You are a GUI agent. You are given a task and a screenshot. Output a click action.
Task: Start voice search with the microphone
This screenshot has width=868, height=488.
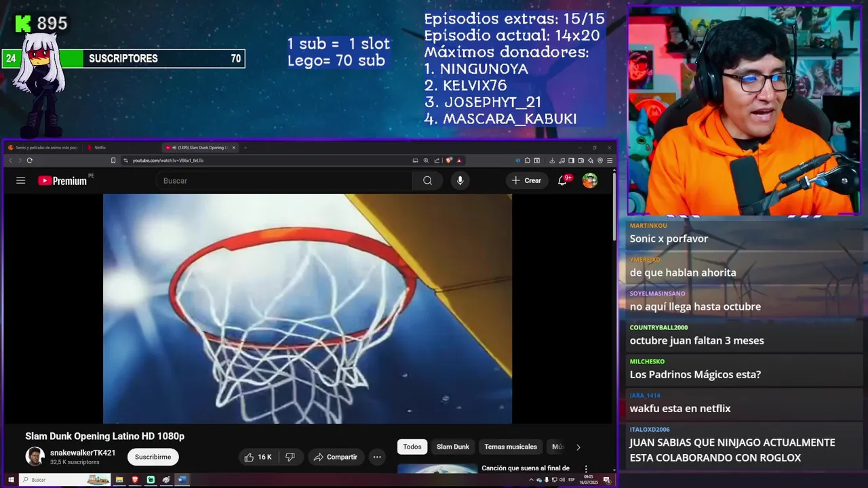tap(460, 180)
